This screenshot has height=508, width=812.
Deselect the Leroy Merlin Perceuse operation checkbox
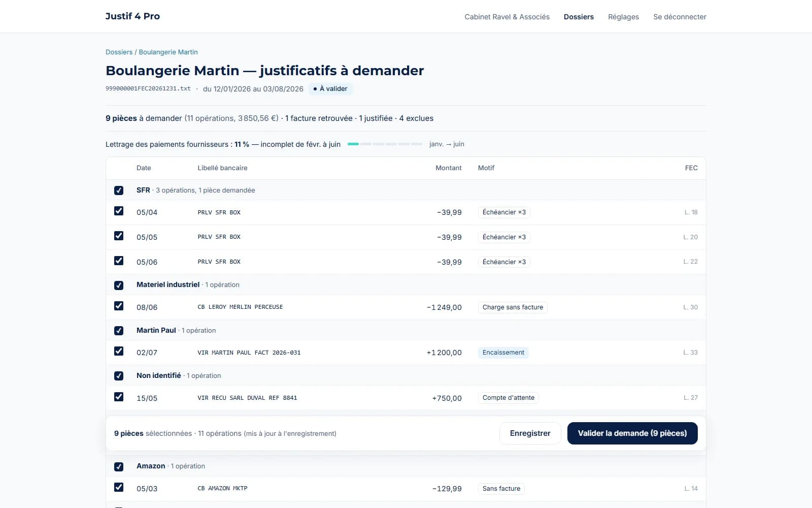point(119,306)
